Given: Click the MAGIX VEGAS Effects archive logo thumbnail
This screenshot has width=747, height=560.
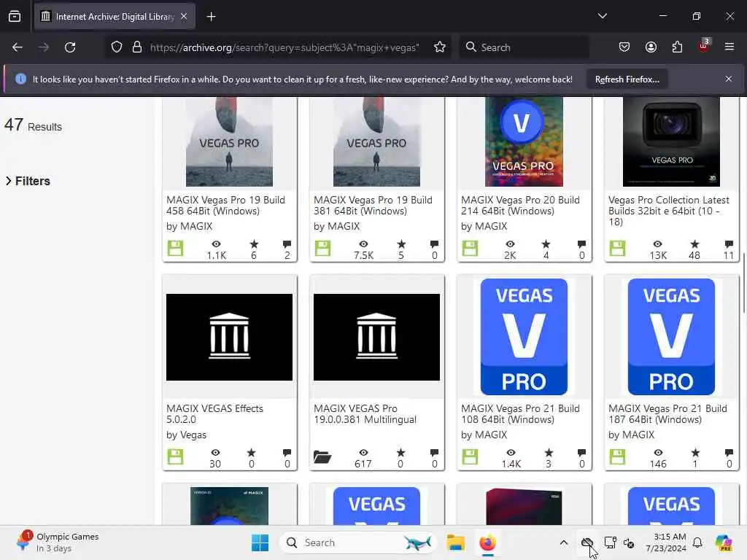Looking at the screenshot, I should coord(229,337).
